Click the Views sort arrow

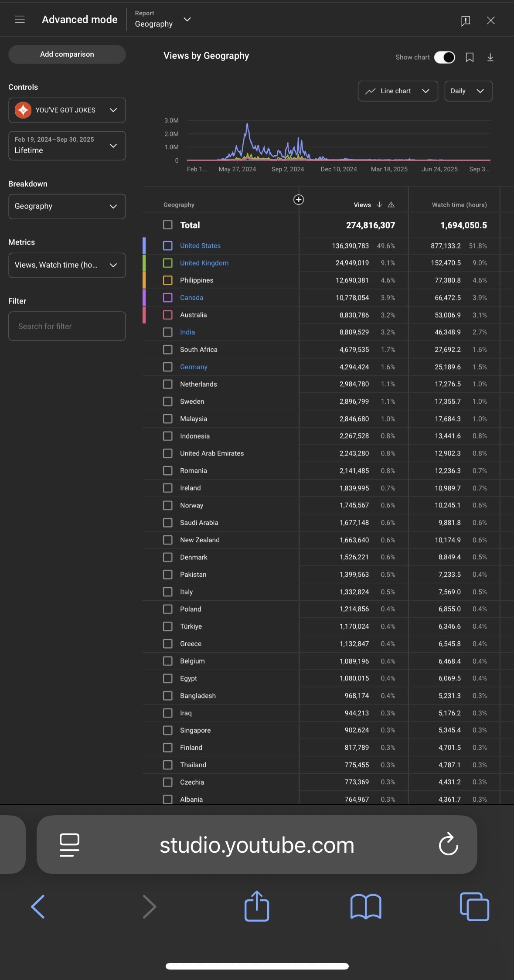tap(379, 205)
